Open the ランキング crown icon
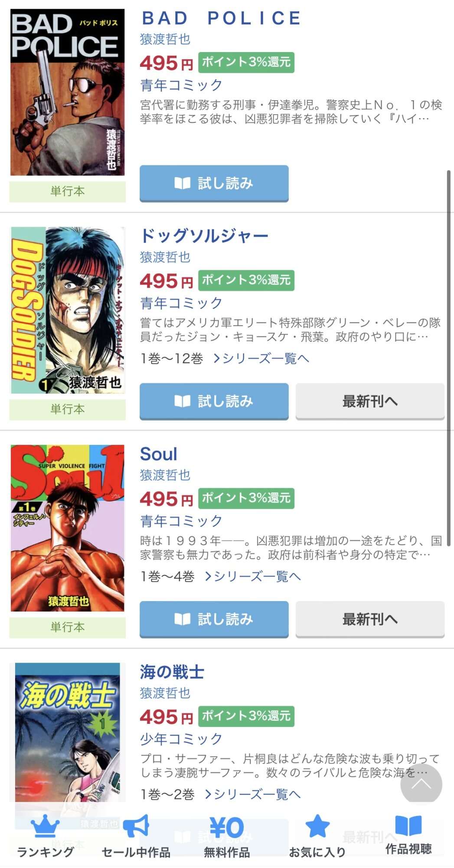The height and width of the screenshot is (868, 454). [45, 827]
